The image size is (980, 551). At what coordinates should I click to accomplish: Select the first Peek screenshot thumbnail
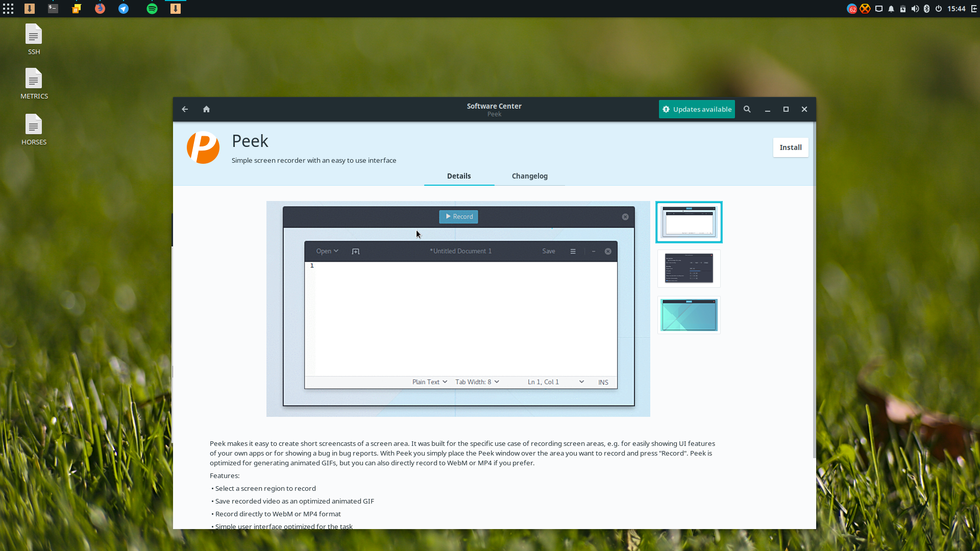click(689, 222)
